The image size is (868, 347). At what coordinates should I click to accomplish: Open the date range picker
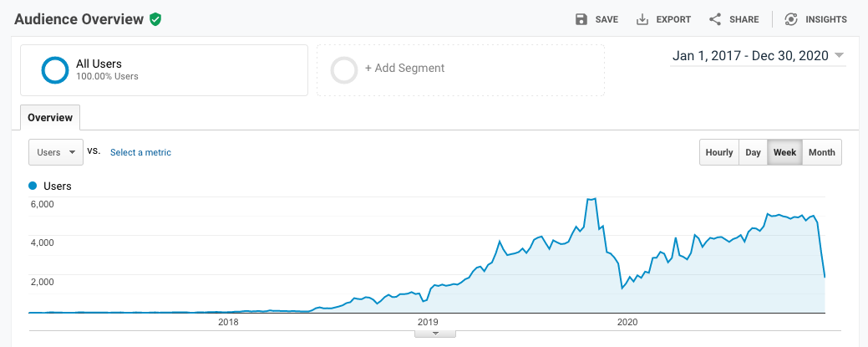point(758,55)
